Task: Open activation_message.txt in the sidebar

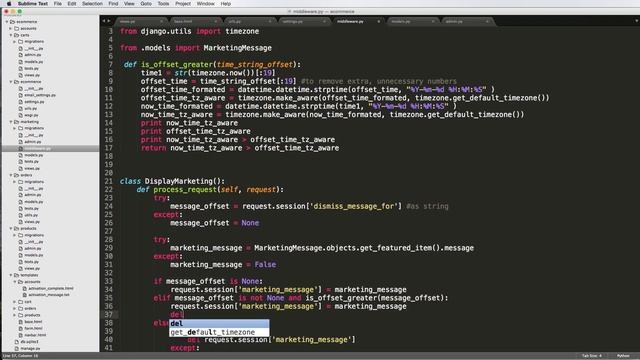Action: pyautogui.click(x=49, y=295)
